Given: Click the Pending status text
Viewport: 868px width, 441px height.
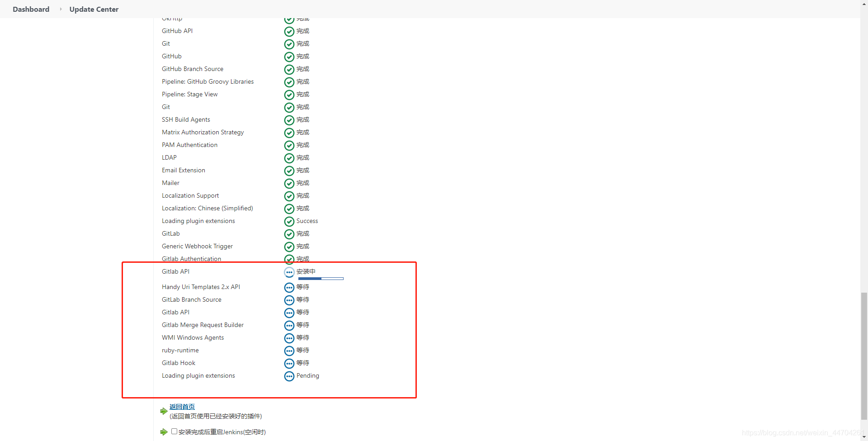Looking at the screenshot, I should [x=308, y=375].
